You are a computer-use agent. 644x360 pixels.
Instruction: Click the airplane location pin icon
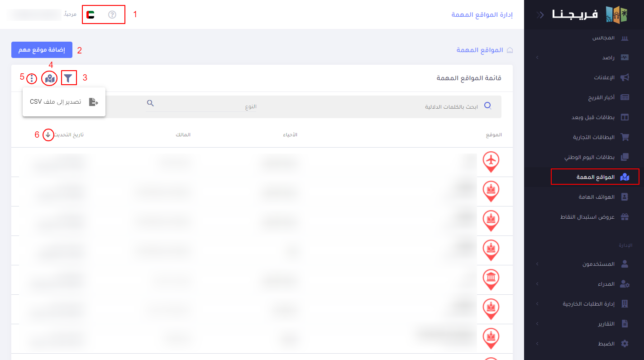pyautogui.click(x=491, y=161)
